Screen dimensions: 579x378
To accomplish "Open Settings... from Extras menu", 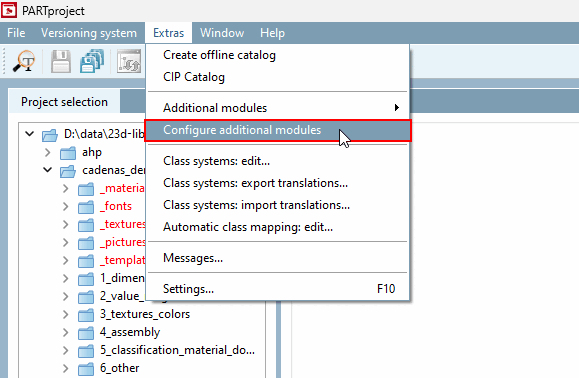I will [x=278, y=289].
